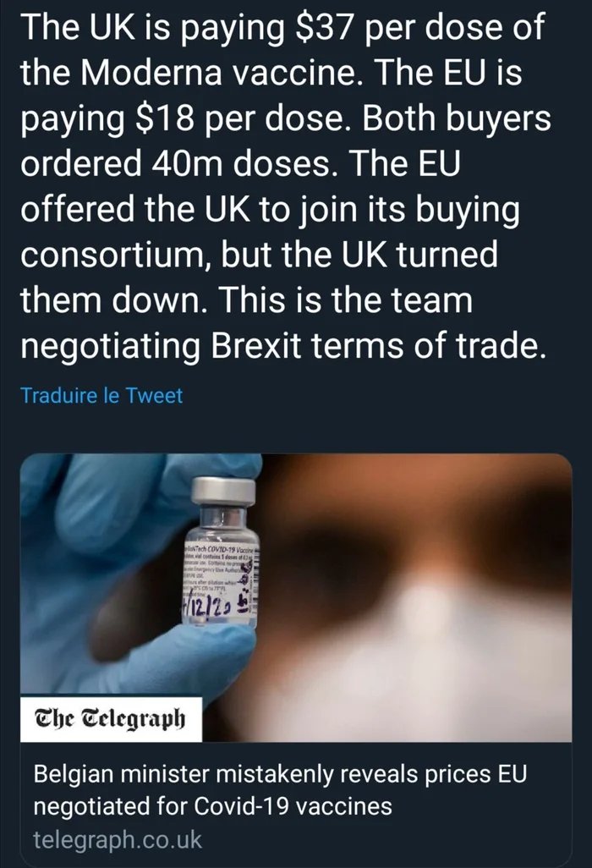Click the Traduire le Tweet link
The image size is (592, 868).
pyautogui.click(x=101, y=395)
